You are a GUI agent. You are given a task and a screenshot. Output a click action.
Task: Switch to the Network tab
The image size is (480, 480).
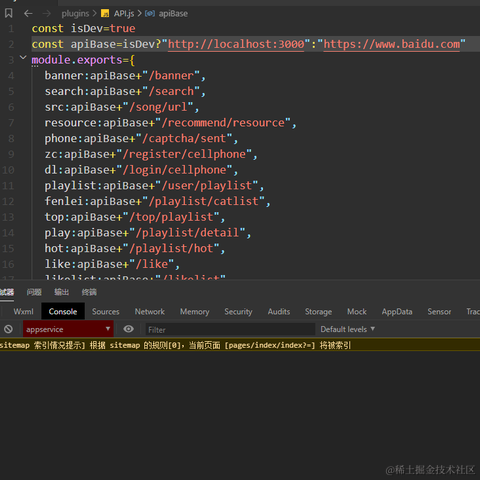(150, 312)
